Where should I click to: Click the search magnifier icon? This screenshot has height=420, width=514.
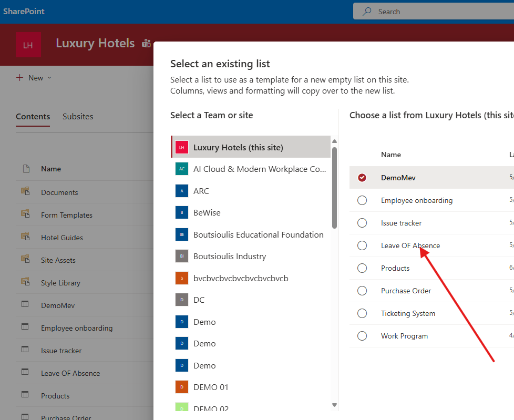coord(367,12)
